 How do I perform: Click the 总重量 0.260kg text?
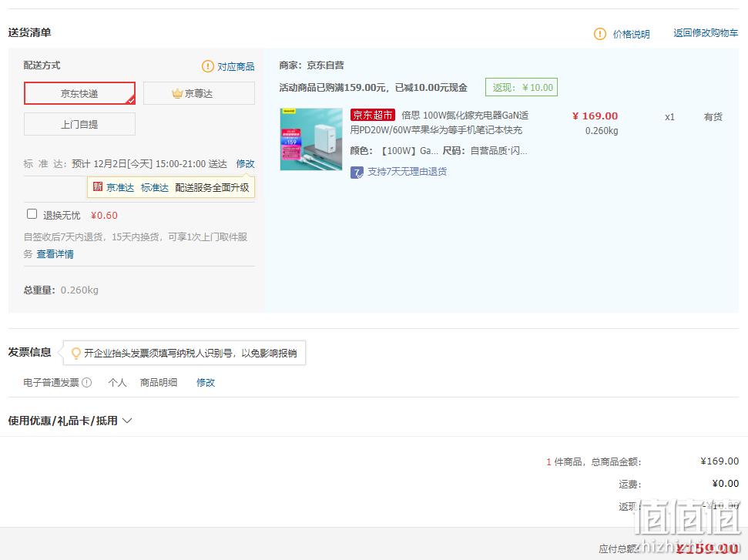61,290
